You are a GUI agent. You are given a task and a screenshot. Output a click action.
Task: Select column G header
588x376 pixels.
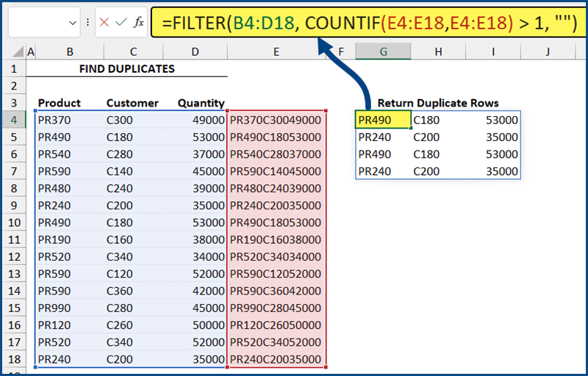384,51
